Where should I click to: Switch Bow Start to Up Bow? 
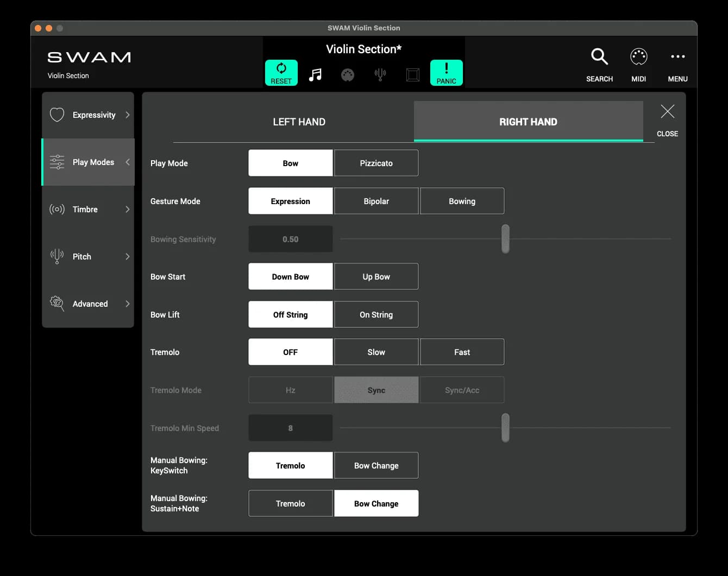(x=376, y=276)
